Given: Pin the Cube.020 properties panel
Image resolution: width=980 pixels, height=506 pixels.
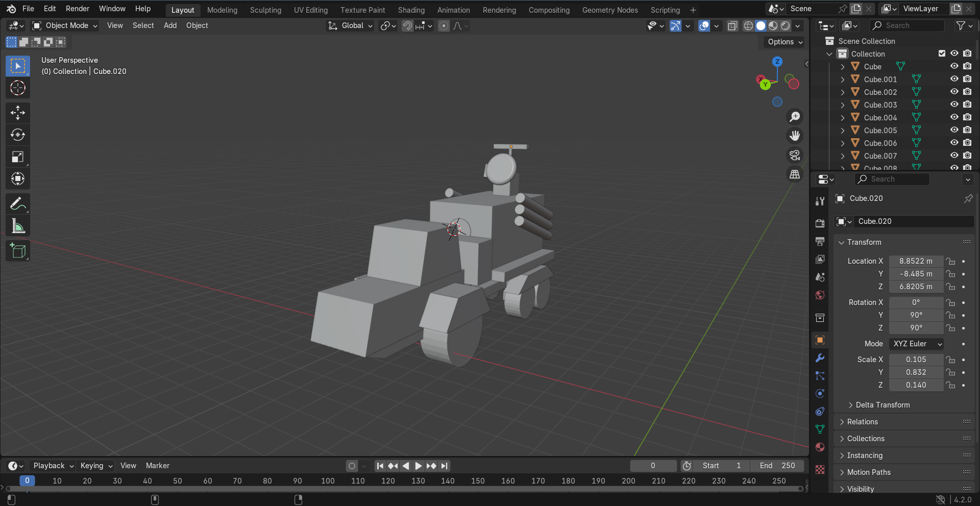Looking at the screenshot, I should (968, 198).
